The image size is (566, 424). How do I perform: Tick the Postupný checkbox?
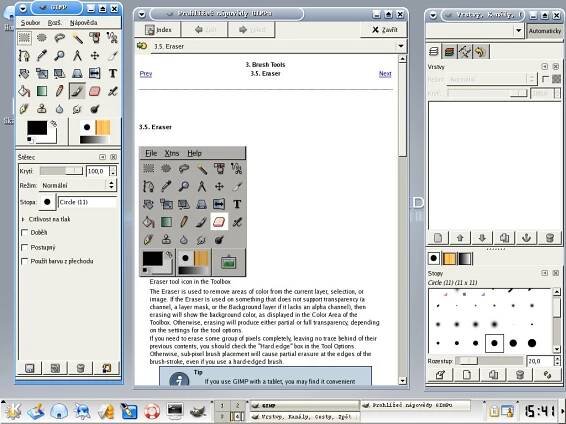[x=25, y=247]
